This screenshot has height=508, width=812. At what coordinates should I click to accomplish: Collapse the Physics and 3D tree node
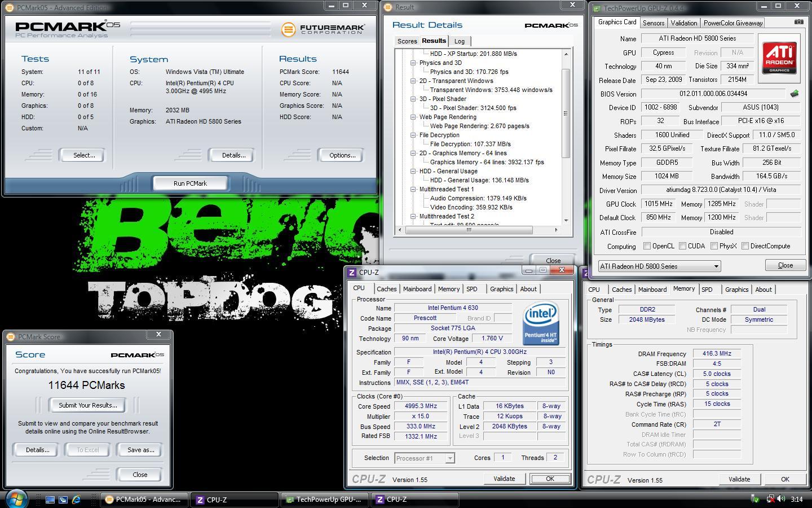pyautogui.click(x=413, y=63)
